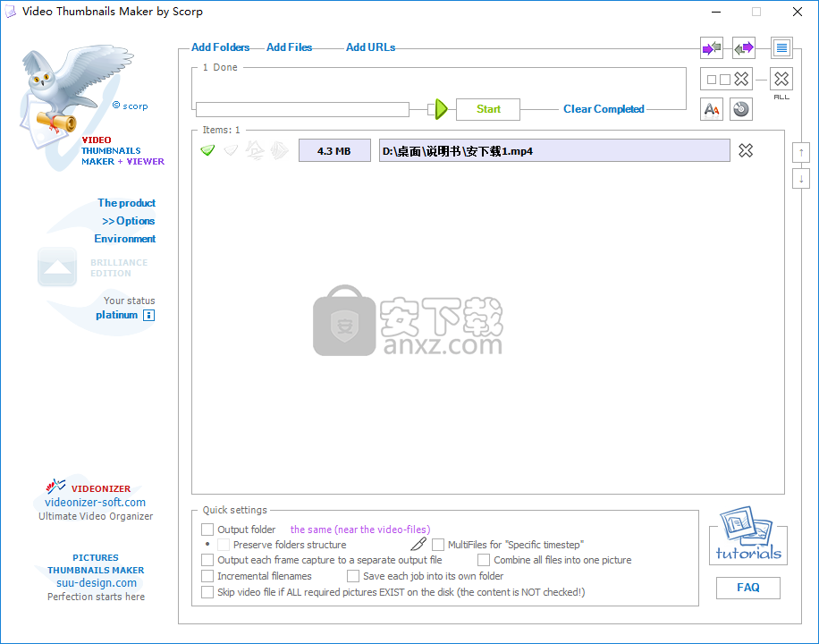Click the platinum status info icon
The height and width of the screenshot is (644, 819).
pos(148,315)
